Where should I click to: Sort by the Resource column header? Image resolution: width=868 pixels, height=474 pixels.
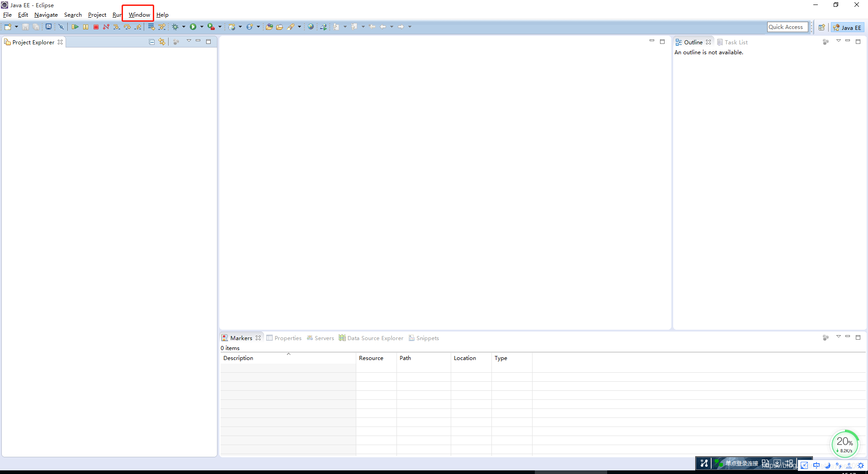[x=376, y=358]
